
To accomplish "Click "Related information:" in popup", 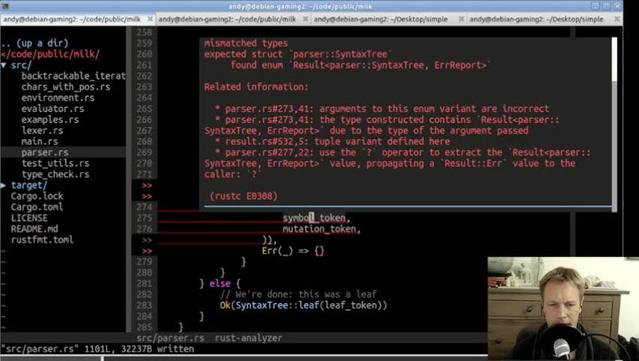I will (256, 87).
